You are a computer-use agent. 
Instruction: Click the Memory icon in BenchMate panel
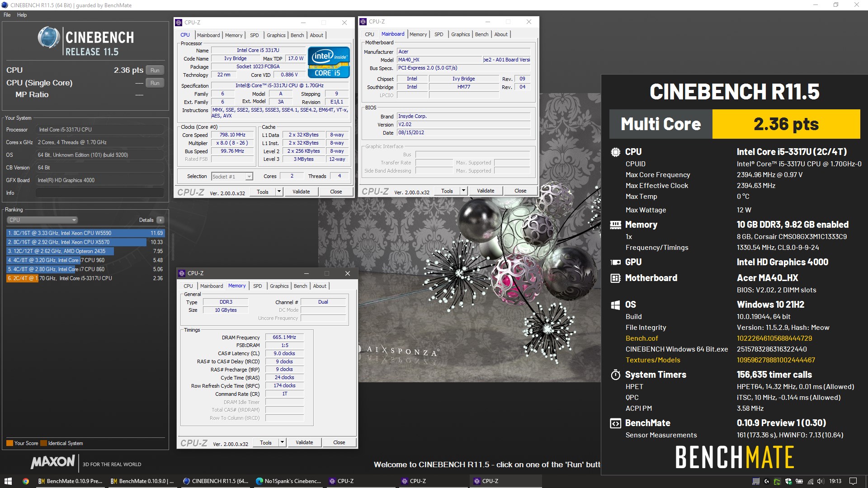pos(615,225)
